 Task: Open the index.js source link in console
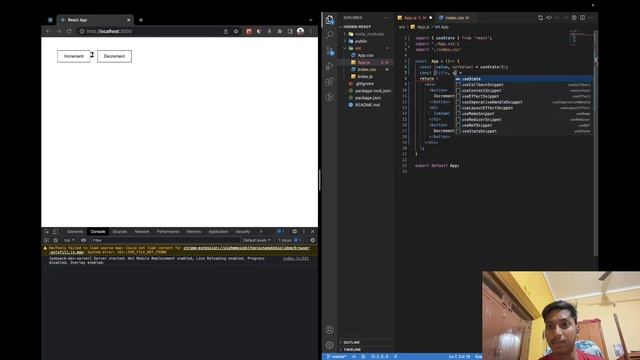click(x=296, y=258)
